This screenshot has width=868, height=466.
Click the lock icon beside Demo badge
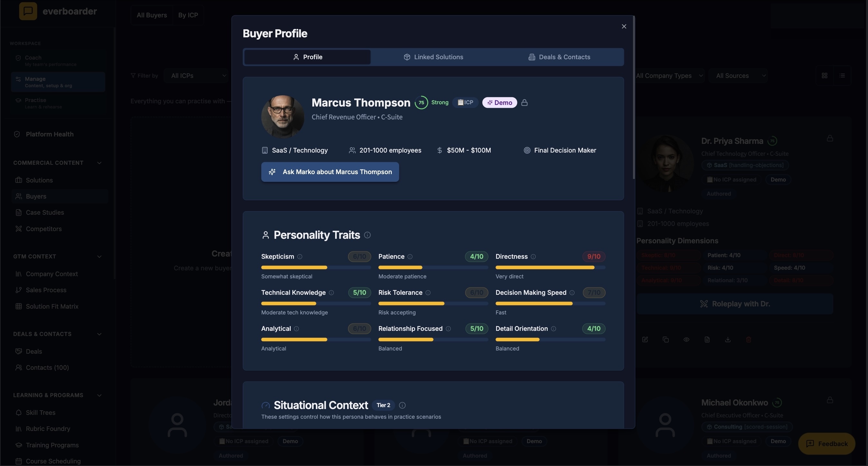(524, 103)
